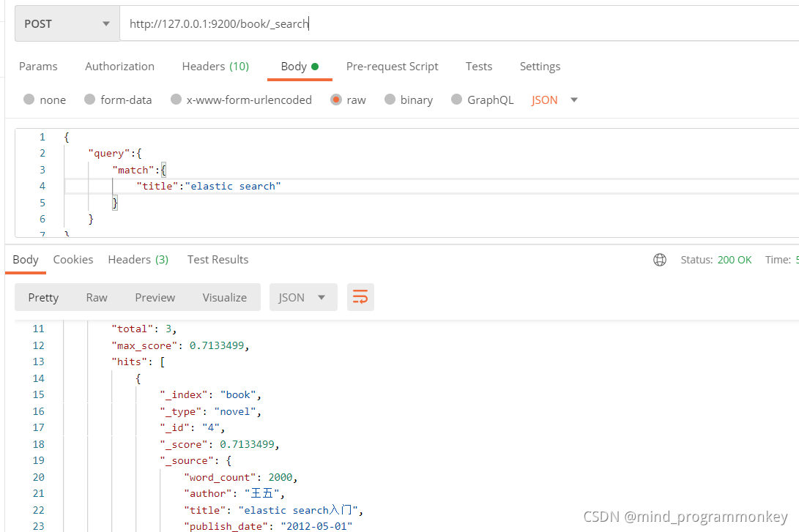Open the Pre-request Script tab

click(393, 67)
